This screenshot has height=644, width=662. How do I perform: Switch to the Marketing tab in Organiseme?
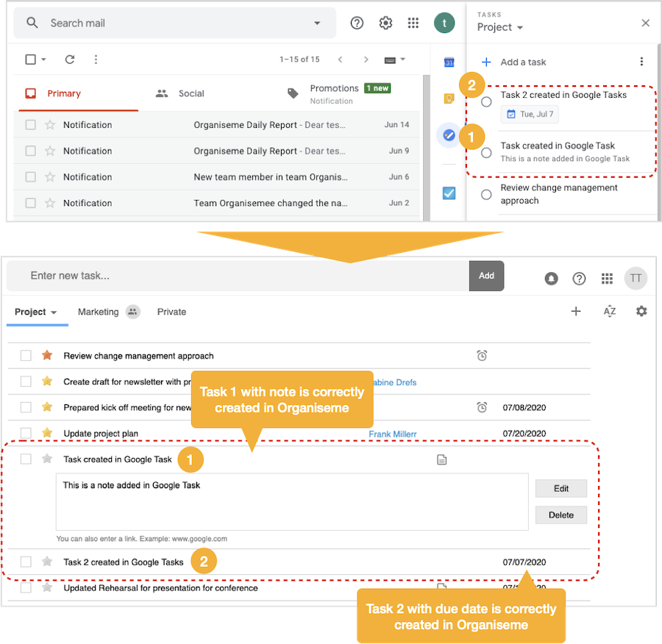[x=98, y=311]
